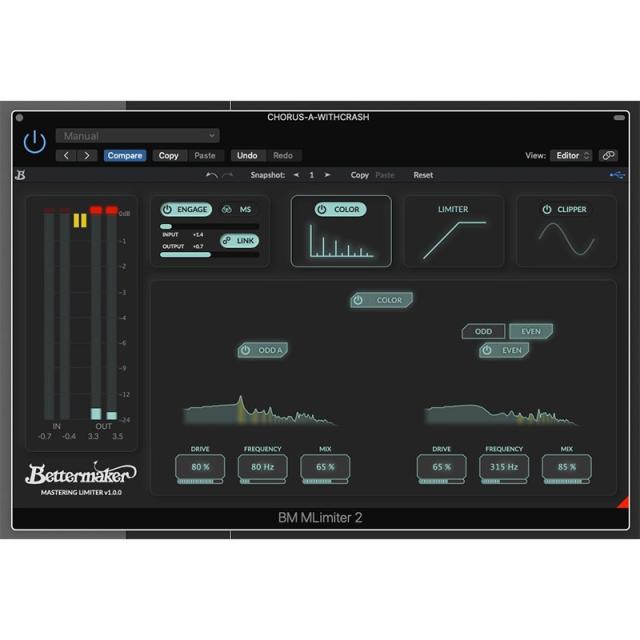
Task: Select next snapshot arrow
Action: [327, 175]
